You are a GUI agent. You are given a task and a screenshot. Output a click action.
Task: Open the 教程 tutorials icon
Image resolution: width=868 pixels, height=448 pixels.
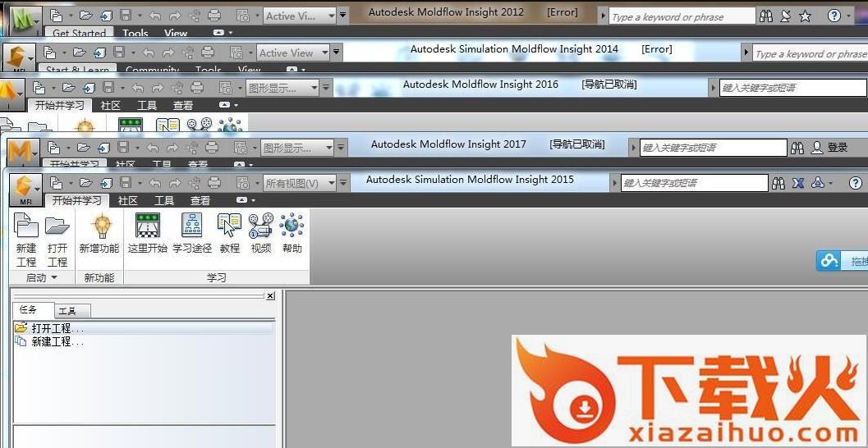(230, 226)
